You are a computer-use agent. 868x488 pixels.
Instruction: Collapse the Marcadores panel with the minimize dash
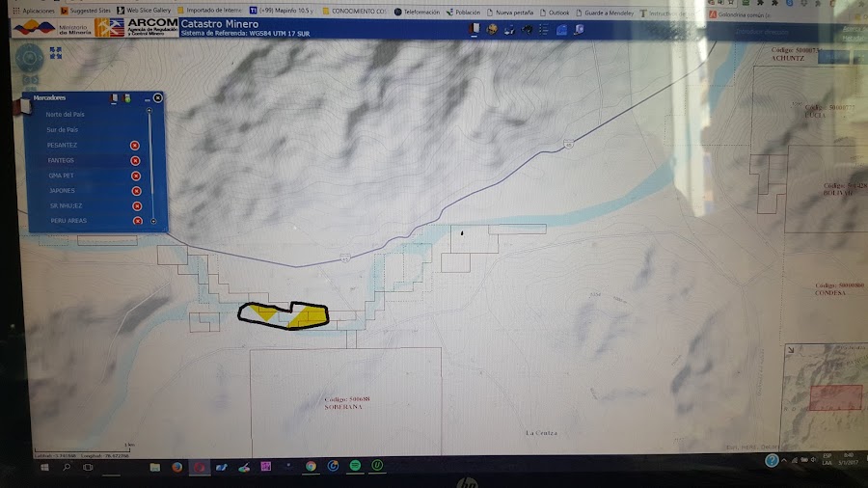pyautogui.click(x=147, y=100)
